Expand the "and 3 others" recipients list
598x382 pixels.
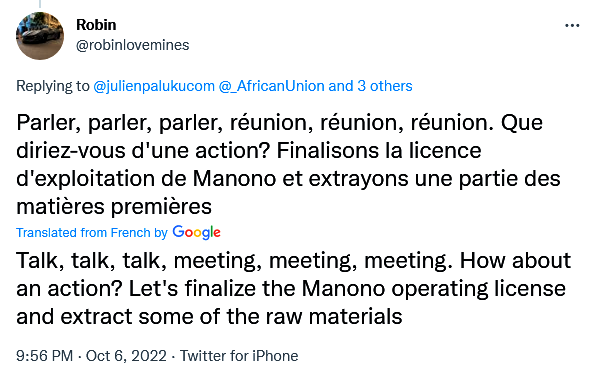pyautogui.click(x=370, y=86)
